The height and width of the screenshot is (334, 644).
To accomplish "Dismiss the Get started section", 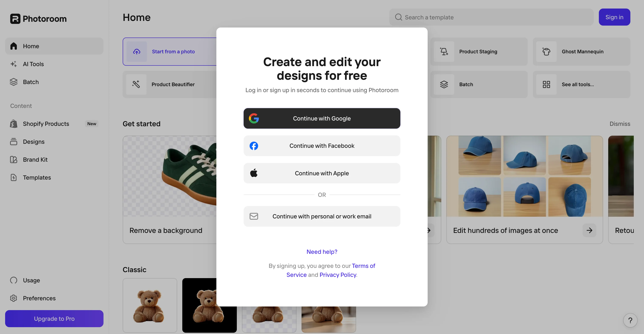I will point(620,124).
